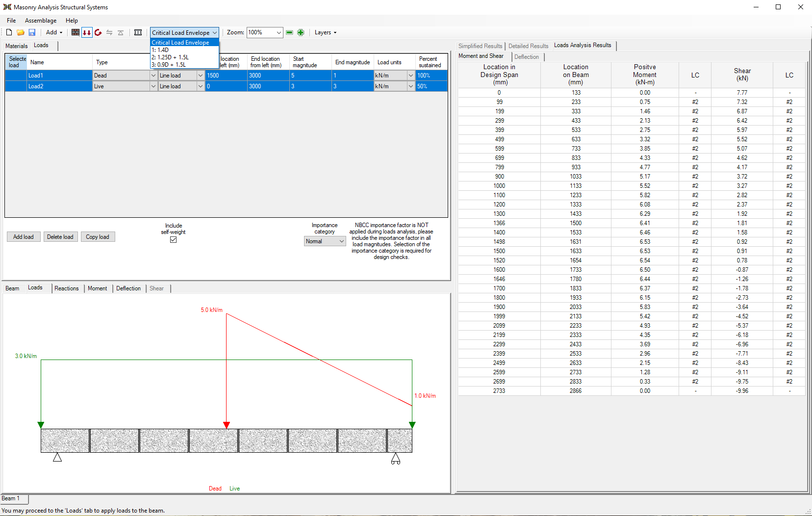Click the Delete load button
The image size is (812, 516).
point(60,237)
